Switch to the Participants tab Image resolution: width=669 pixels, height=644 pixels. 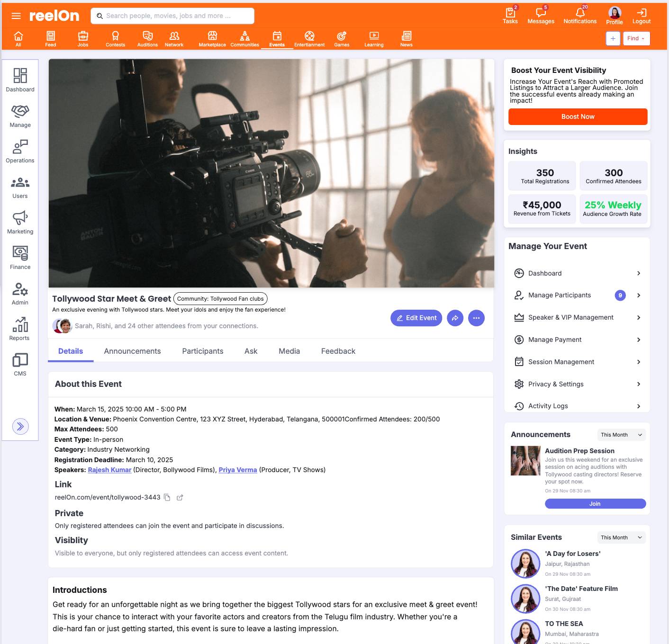point(202,351)
